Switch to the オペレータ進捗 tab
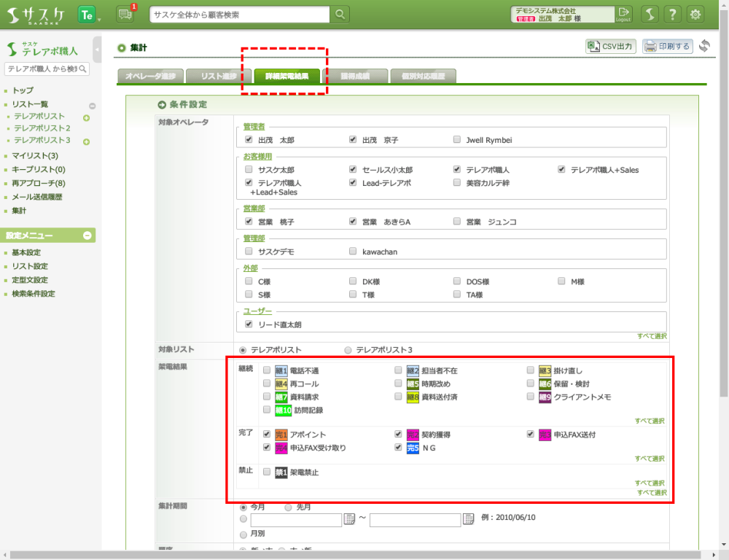Screen dimensions: 729x560 click(150, 76)
